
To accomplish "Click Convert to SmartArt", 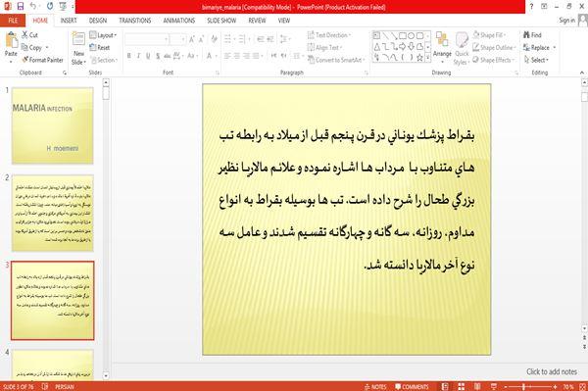I will pos(336,60).
